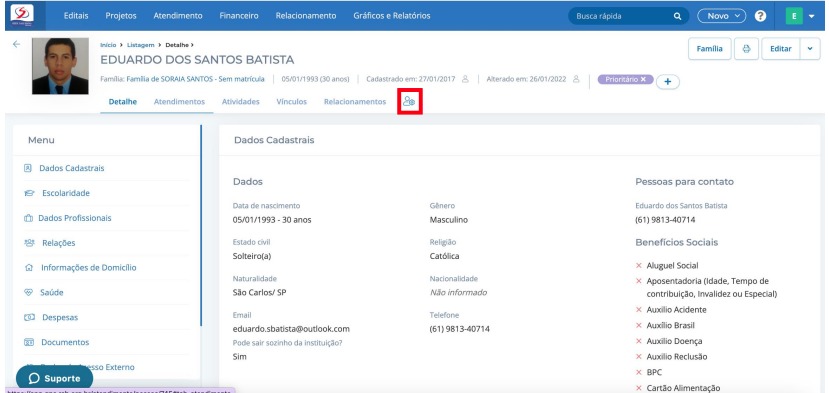This screenshot has width=829, height=393.
Task: Remove the Prioritário tag using its X
Action: click(643, 79)
